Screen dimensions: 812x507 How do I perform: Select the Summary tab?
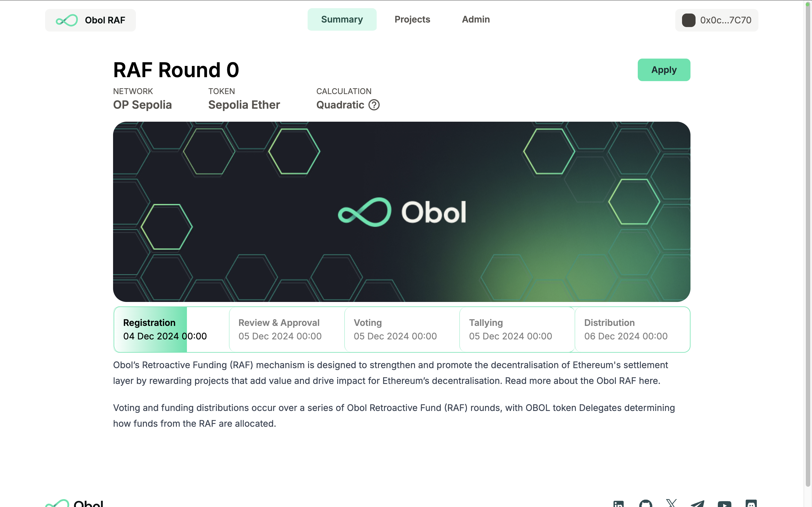click(341, 19)
